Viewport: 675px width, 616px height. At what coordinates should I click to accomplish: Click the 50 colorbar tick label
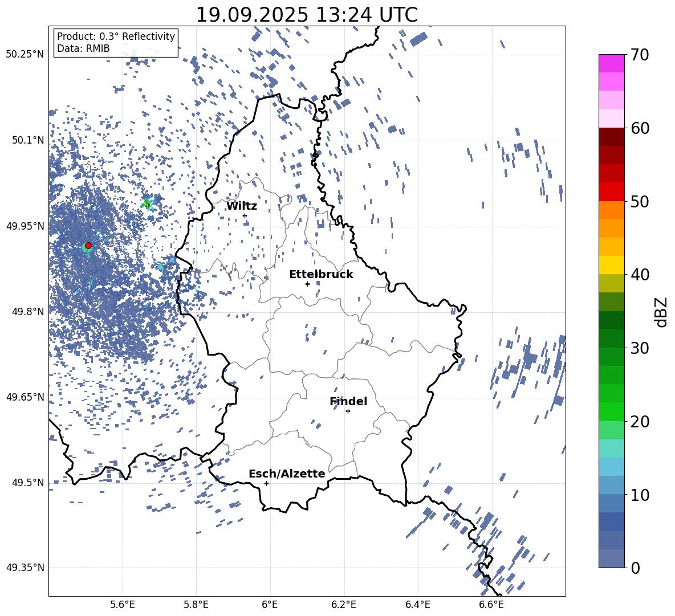point(640,201)
